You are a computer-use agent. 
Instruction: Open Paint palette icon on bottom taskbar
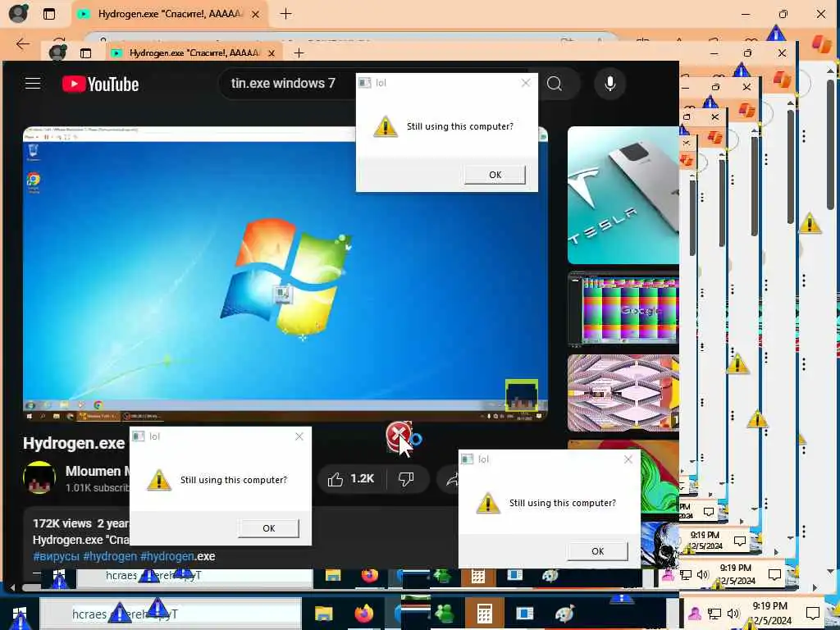(x=564, y=614)
